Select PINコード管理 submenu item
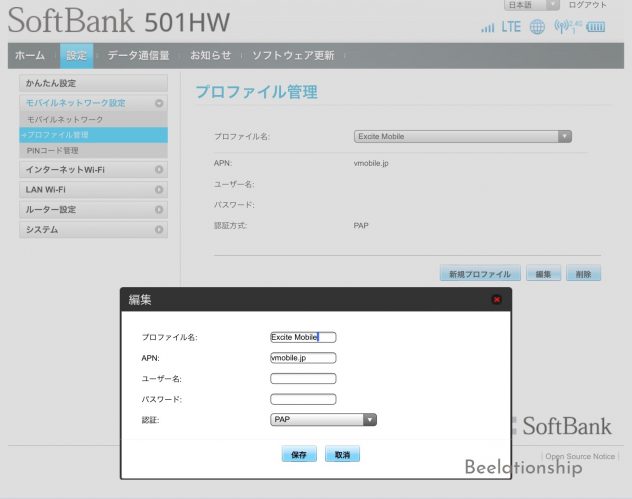632x499 pixels. [x=93, y=151]
